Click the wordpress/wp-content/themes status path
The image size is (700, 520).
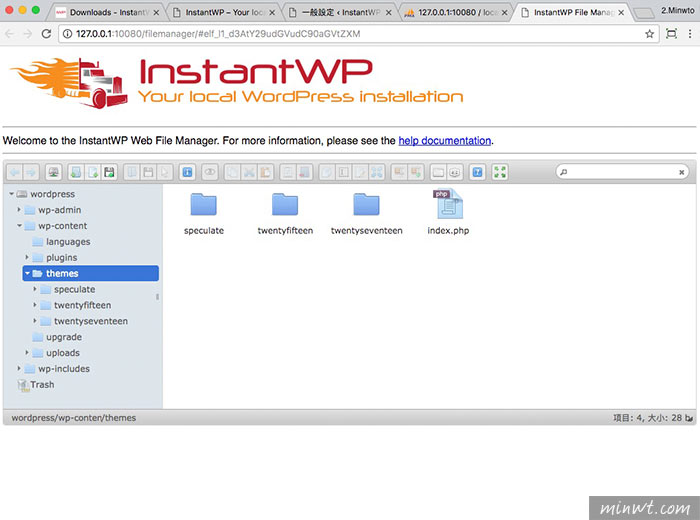pyautogui.click(x=74, y=418)
